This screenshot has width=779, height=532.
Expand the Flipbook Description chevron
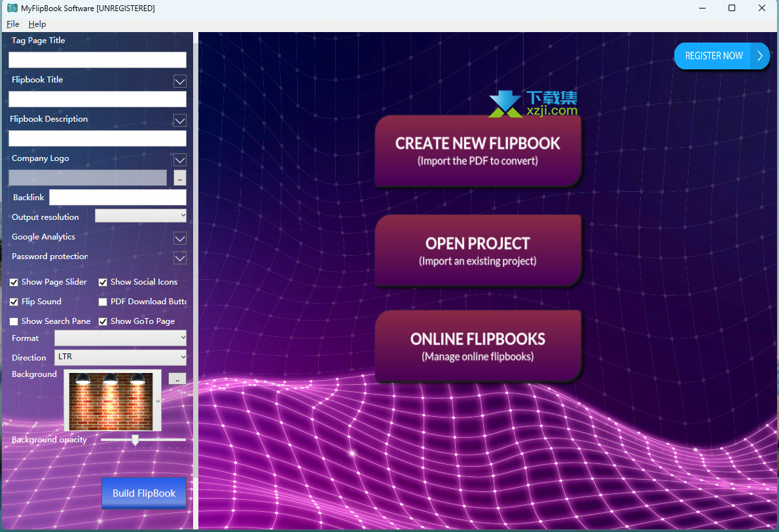pyautogui.click(x=180, y=120)
